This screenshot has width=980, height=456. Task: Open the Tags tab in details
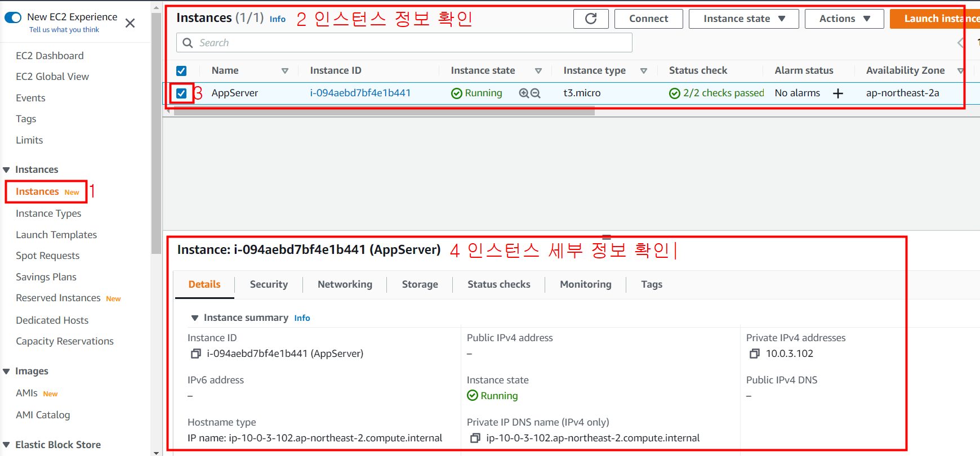pyautogui.click(x=652, y=284)
